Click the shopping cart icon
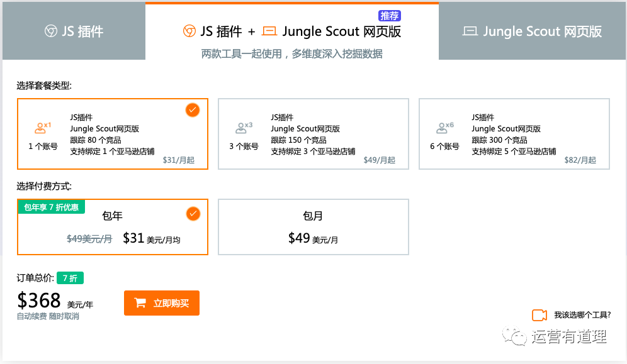The width and height of the screenshot is (627, 364). point(140,303)
